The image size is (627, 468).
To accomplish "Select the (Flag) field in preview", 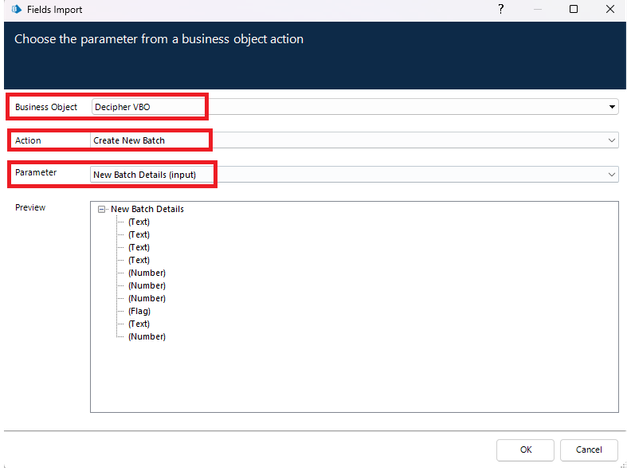I will coord(139,311).
